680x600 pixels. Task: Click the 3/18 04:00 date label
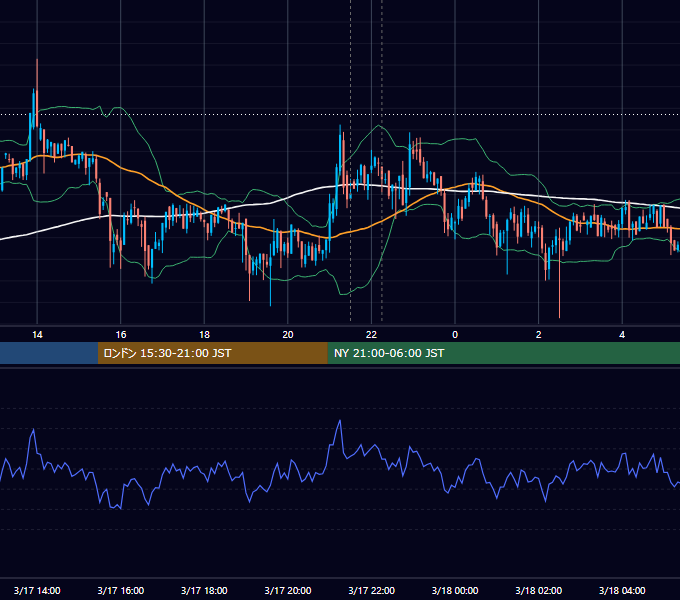pyautogui.click(x=622, y=590)
